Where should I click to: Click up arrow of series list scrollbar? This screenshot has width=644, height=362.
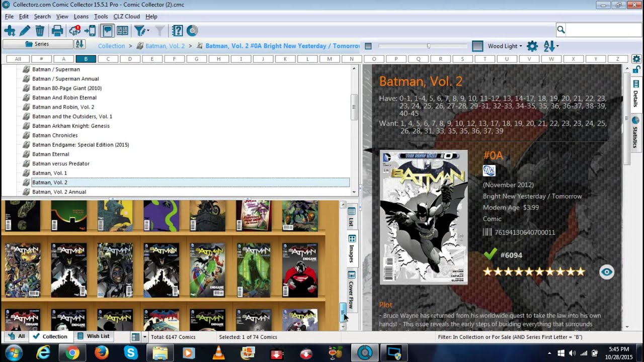coord(354,68)
